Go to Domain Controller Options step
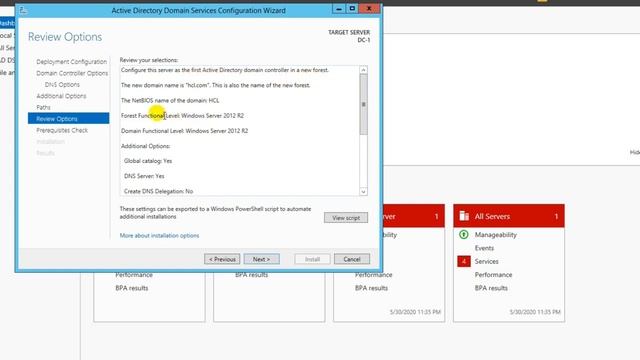Screen dimensions: 640x360 click(72, 73)
